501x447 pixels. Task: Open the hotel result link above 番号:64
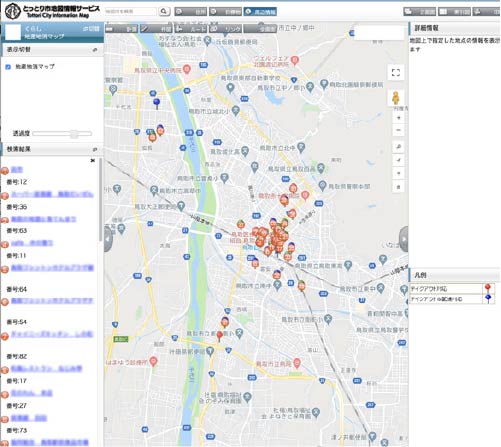52,268
